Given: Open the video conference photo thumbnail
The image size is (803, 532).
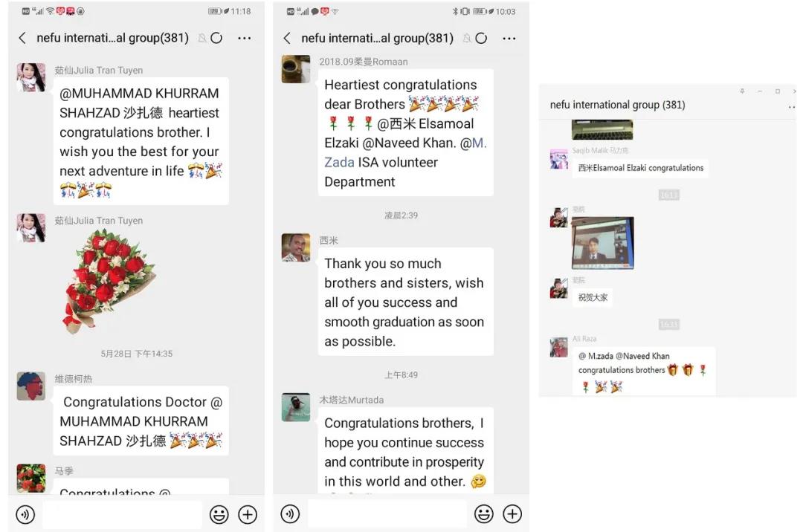Looking at the screenshot, I should click(x=603, y=242).
